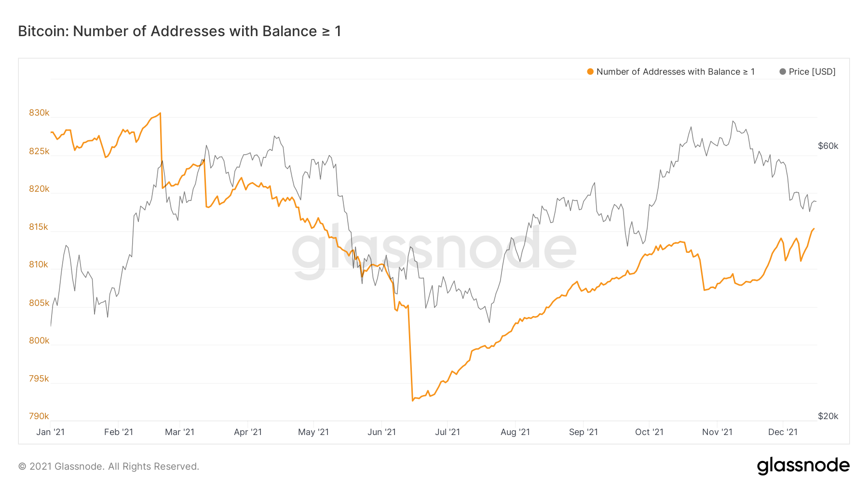Click the $20k right axis label
The image size is (868, 488).
[x=828, y=416]
